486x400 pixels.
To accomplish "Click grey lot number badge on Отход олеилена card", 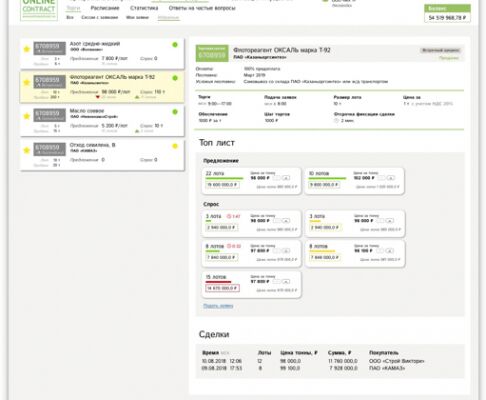I will click(50, 149).
